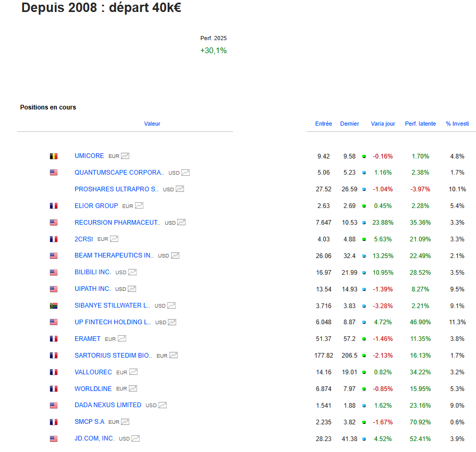Sort by the % Investi column header
476x452 pixels.
coord(457,124)
